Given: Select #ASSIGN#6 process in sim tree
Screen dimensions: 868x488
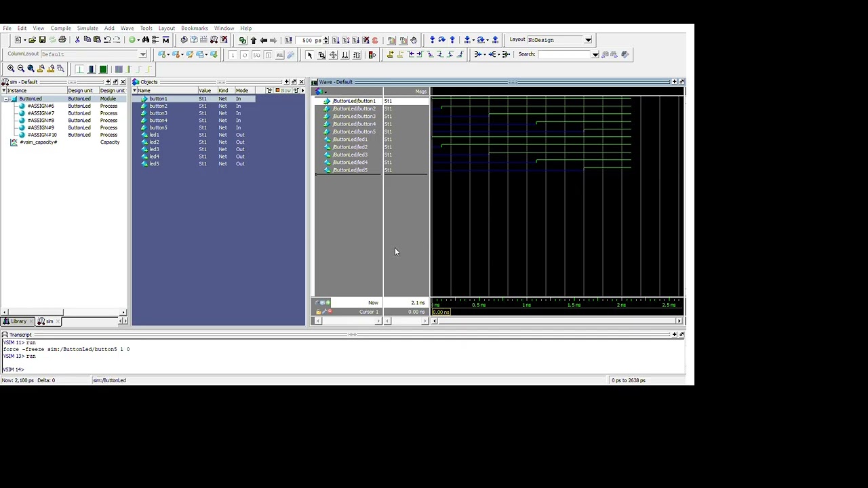Looking at the screenshot, I should click(x=41, y=106).
